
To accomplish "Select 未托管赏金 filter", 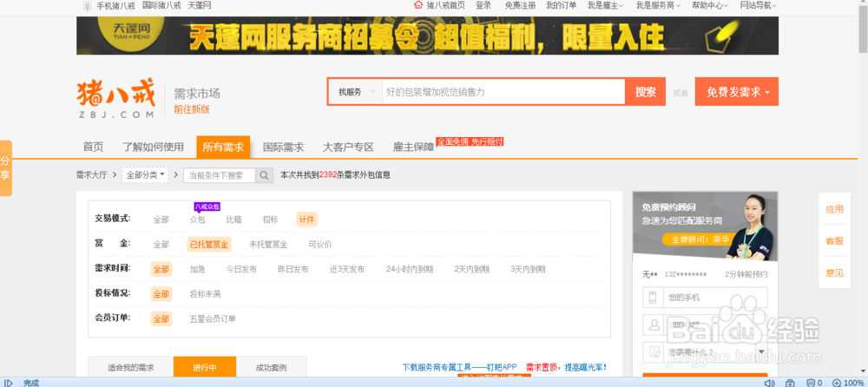I will pos(268,244).
